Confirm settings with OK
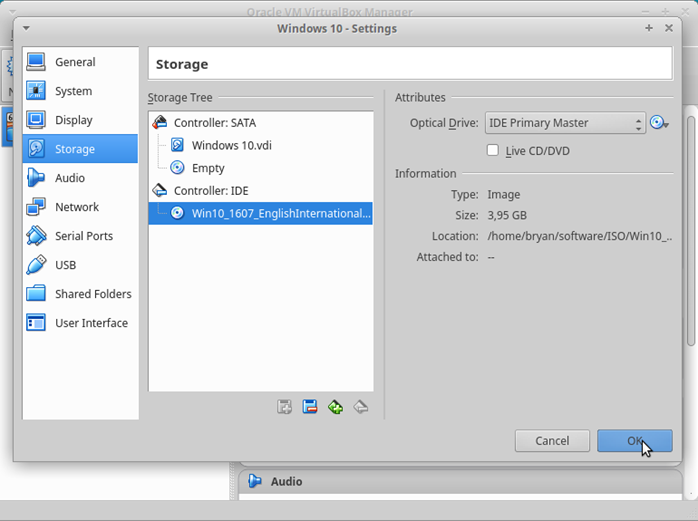The width and height of the screenshot is (698, 521). [634, 441]
